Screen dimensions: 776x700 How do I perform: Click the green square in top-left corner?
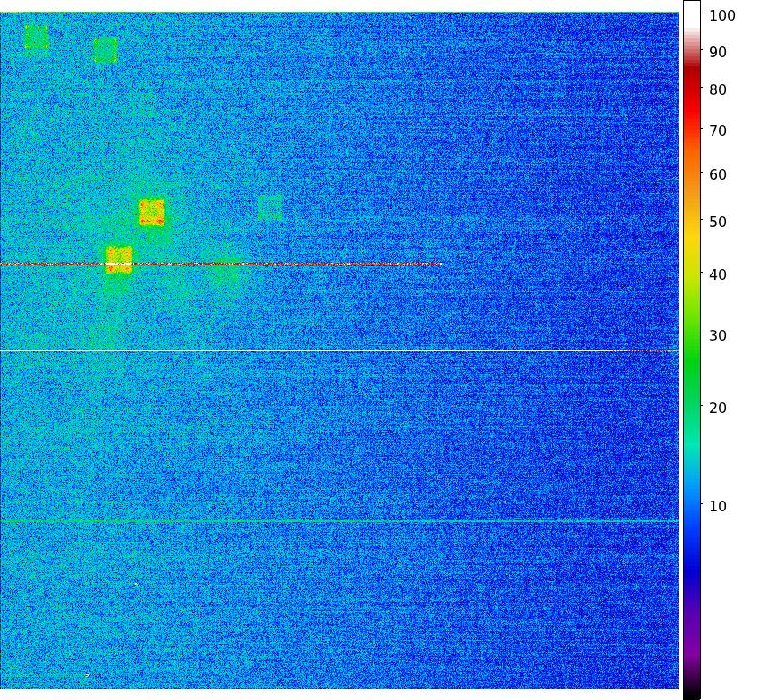coord(36,38)
